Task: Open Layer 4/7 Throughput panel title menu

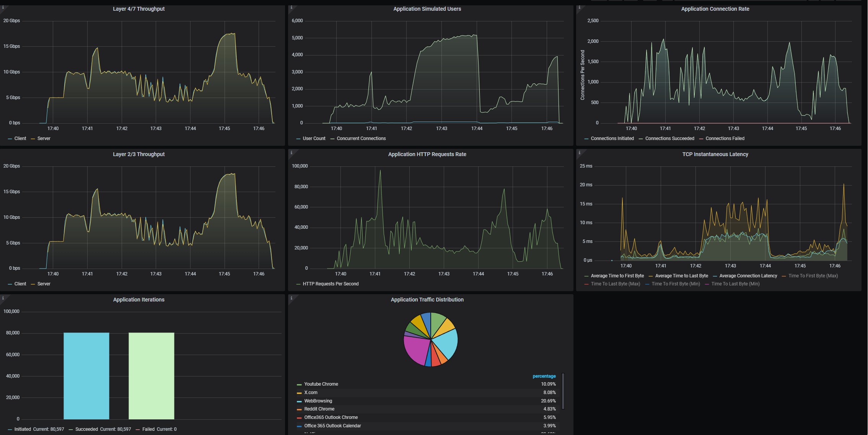Action: pos(138,9)
